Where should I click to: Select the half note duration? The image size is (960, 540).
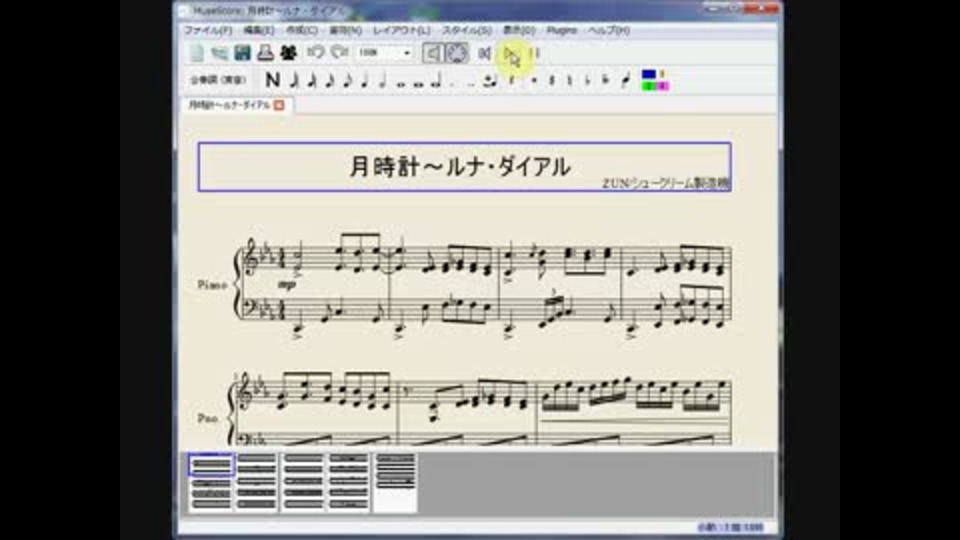tap(383, 80)
